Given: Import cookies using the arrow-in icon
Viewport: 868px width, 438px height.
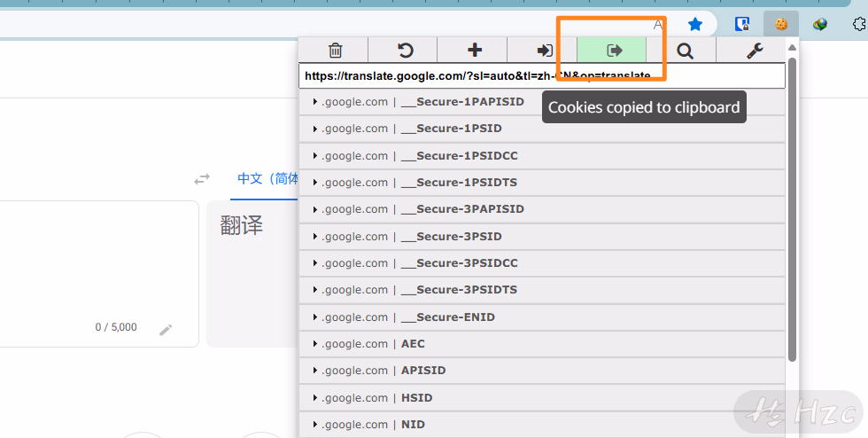Looking at the screenshot, I should [544, 51].
